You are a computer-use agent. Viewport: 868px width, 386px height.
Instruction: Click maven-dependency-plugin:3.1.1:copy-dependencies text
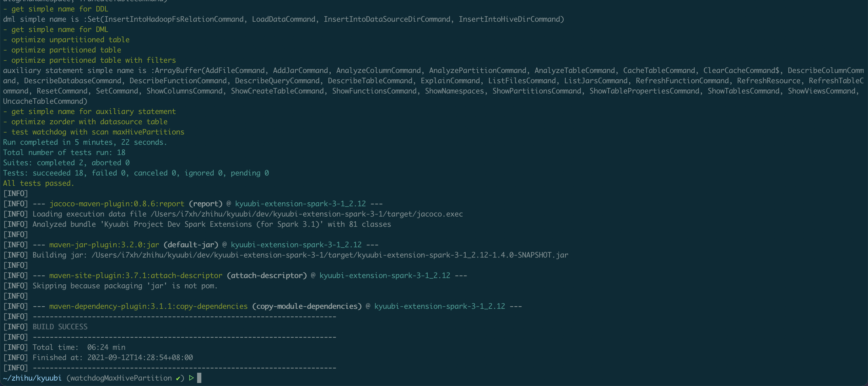(x=148, y=306)
